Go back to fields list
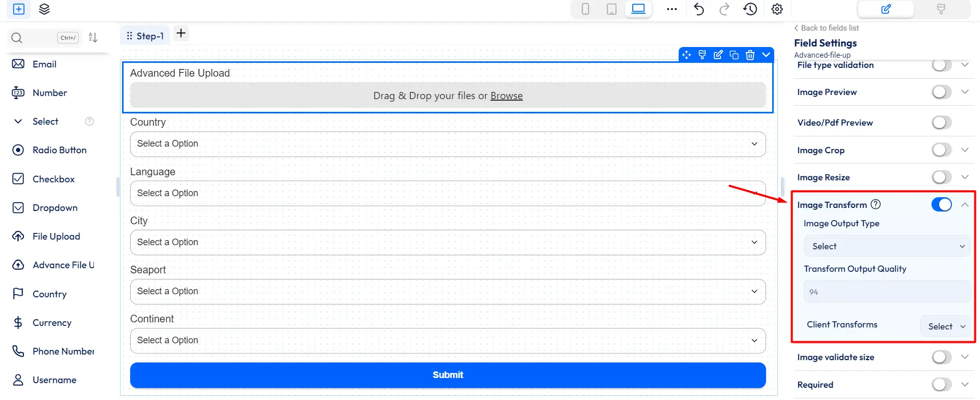Viewport: 980px width, 400px height. (x=827, y=28)
